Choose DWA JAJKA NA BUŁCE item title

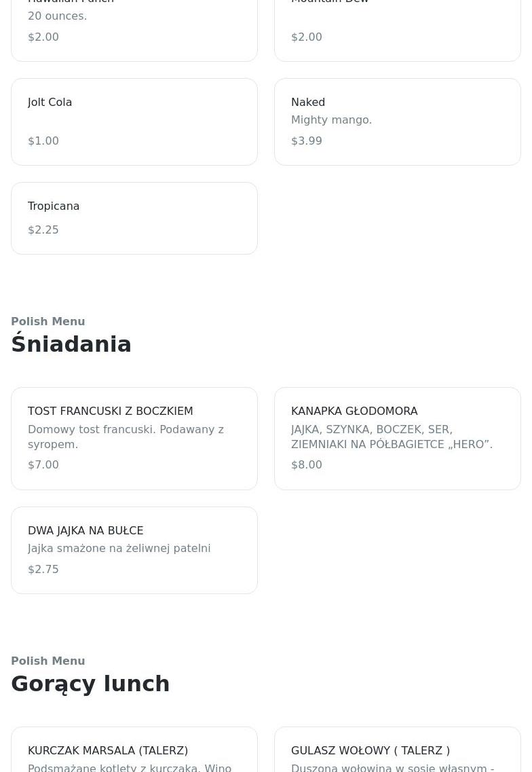85,530
